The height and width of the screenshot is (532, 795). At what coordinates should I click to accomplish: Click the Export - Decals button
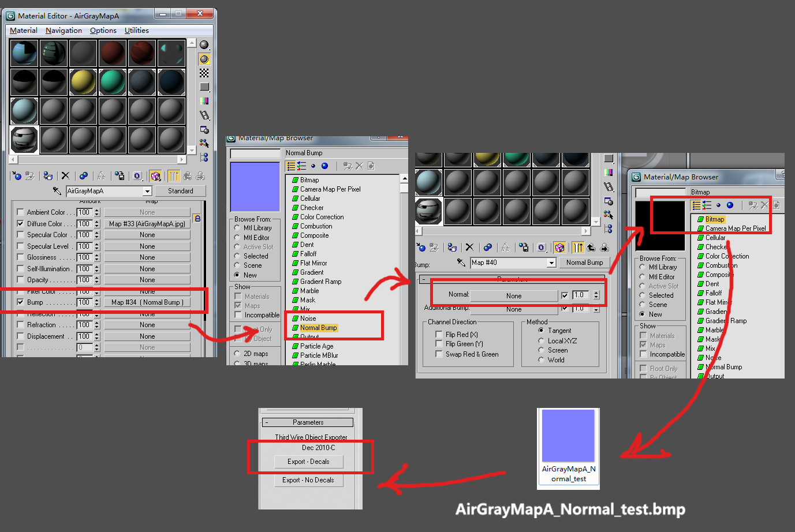(x=308, y=462)
